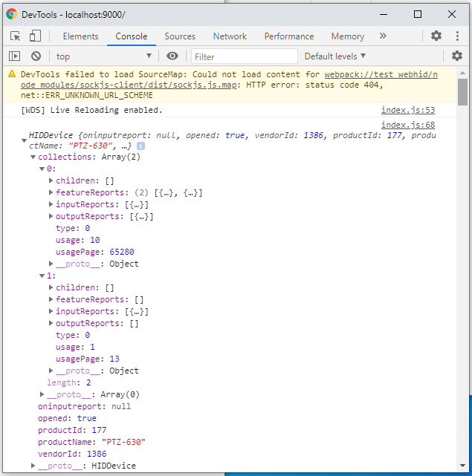Select usagePage value 65280
The width and height of the screenshot is (472, 476).
(122, 252)
